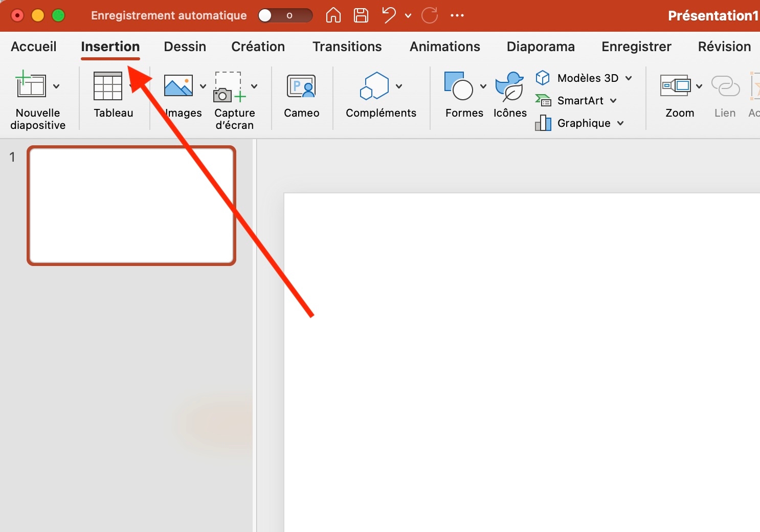Insert a Cameo camera feed
This screenshot has height=532, width=760.
pos(301,86)
